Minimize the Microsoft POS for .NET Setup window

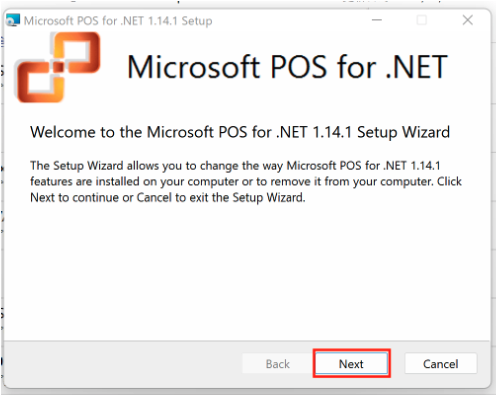pos(377,20)
